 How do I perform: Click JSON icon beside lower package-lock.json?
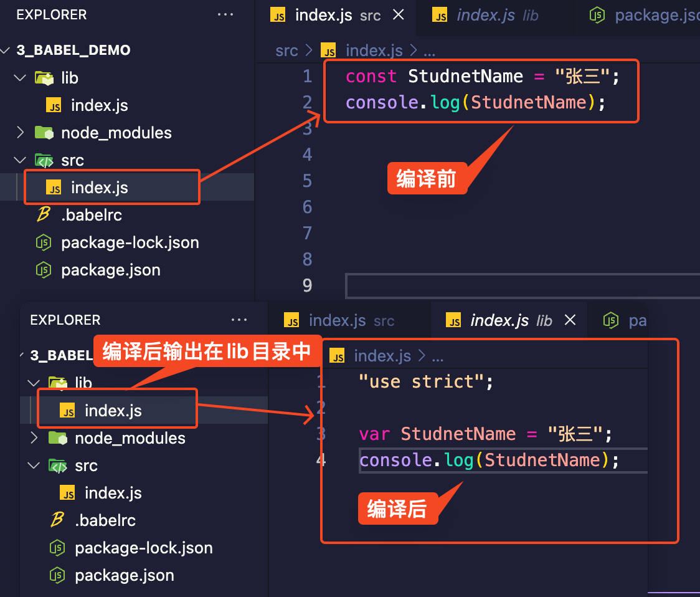57,548
